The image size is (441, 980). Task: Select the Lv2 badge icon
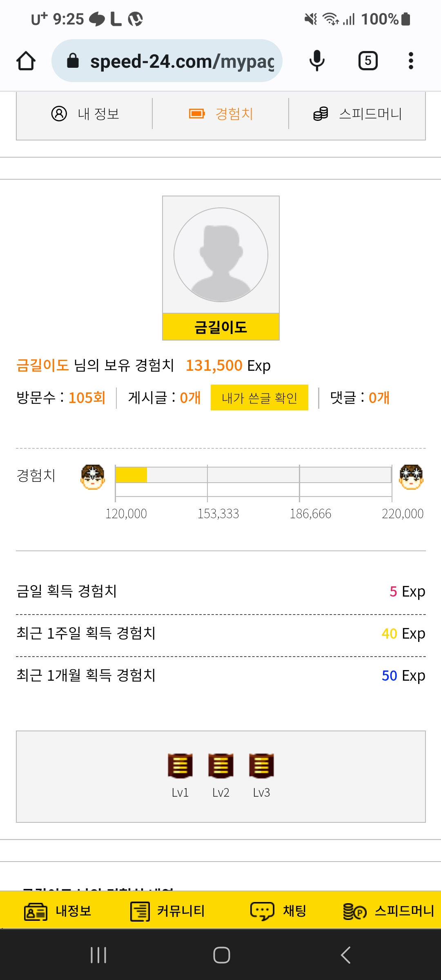point(221,766)
